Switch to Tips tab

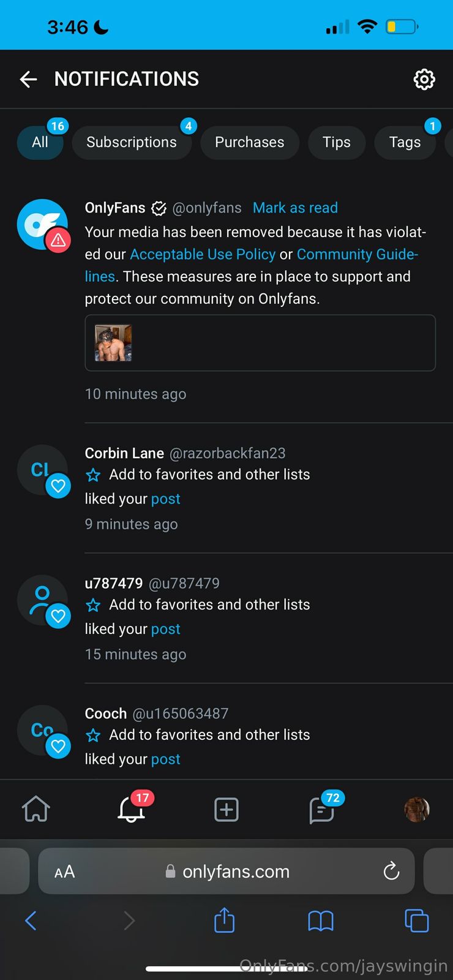coord(337,142)
